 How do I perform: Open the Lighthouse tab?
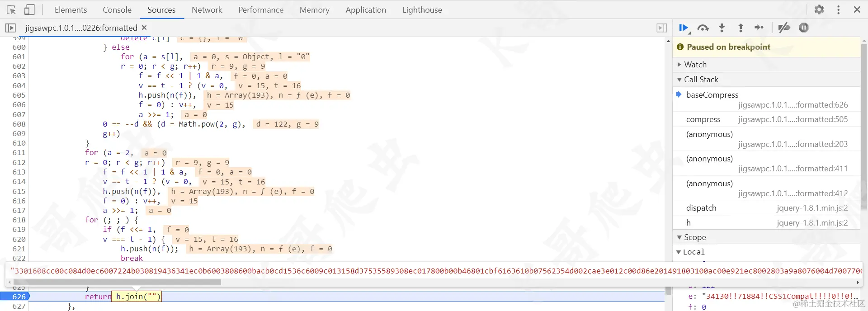pyautogui.click(x=422, y=9)
